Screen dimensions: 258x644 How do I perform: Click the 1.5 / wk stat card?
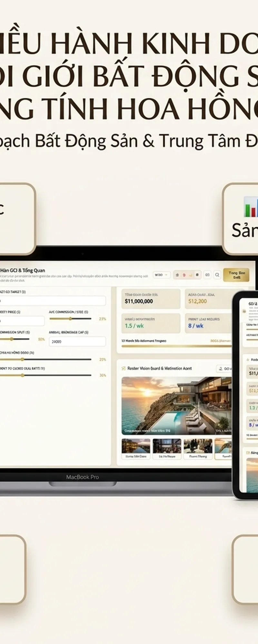tap(151, 323)
